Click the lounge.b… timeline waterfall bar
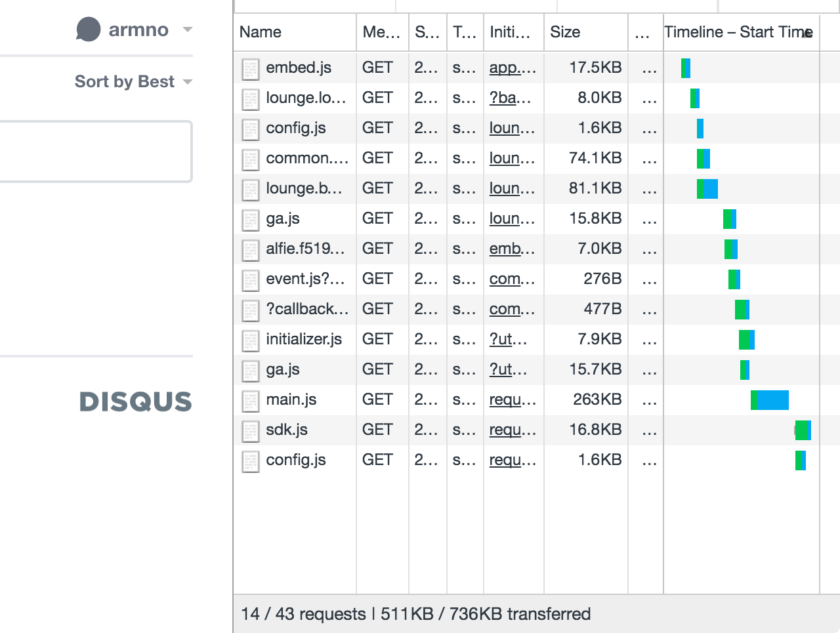This screenshot has width=840, height=633. (707, 189)
